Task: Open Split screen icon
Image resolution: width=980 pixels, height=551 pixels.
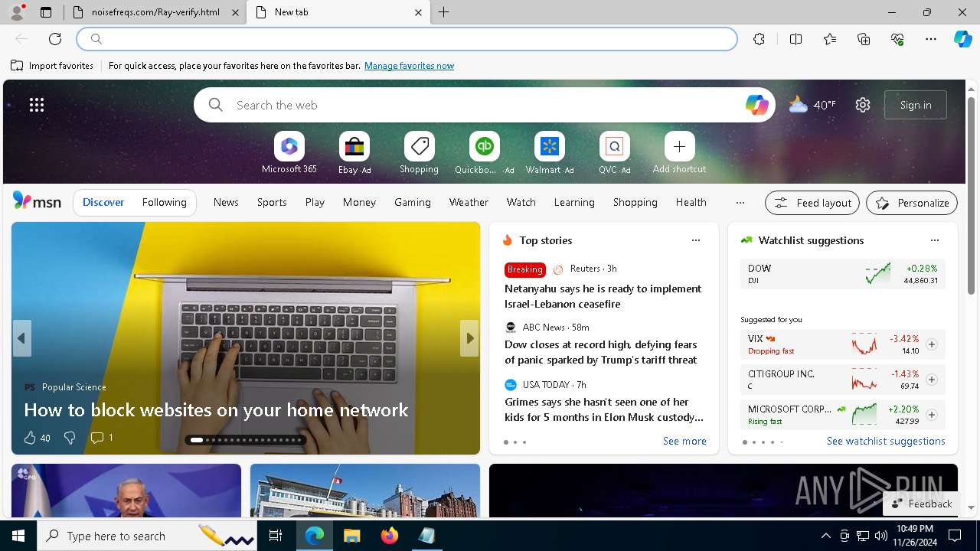Action: point(795,39)
